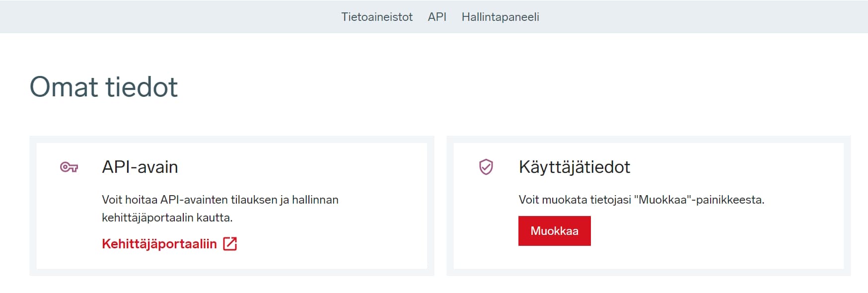Click the text line 'Voit hoitaa API-avainten tilauksen'
This screenshot has height=293, width=868.
pos(220,200)
